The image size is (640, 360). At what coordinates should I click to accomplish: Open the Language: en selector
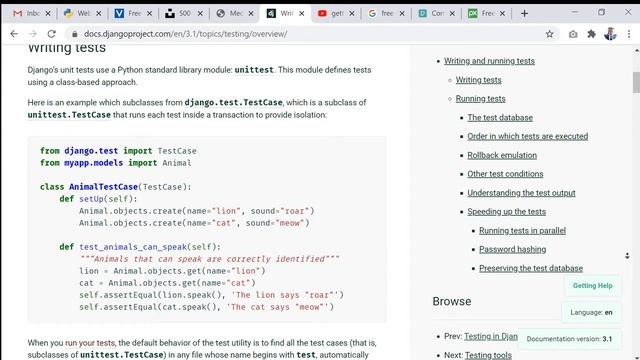pyautogui.click(x=591, y=312)
